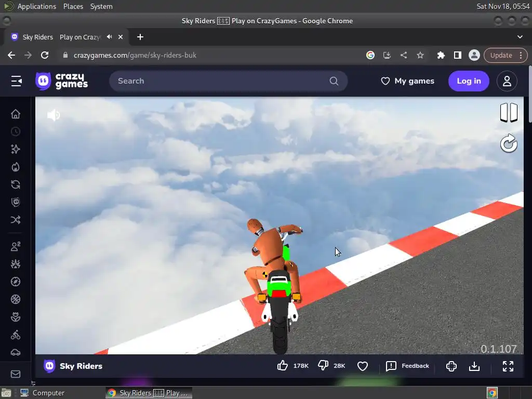This screenshot has height=399, width=532.
Task: Click Sky Riders title below the game
Action: [x=81, y=366]
